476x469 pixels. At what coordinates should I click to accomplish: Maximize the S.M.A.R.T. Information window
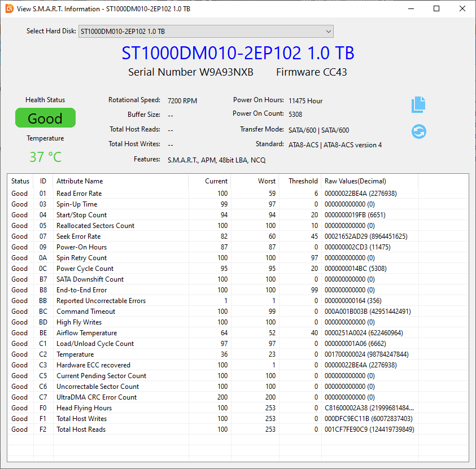436,8
